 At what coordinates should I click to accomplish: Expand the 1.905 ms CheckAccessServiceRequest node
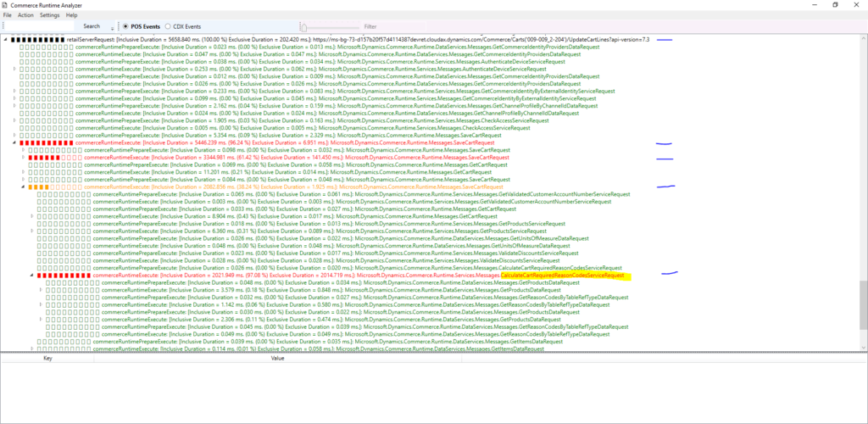pos(15,120)
